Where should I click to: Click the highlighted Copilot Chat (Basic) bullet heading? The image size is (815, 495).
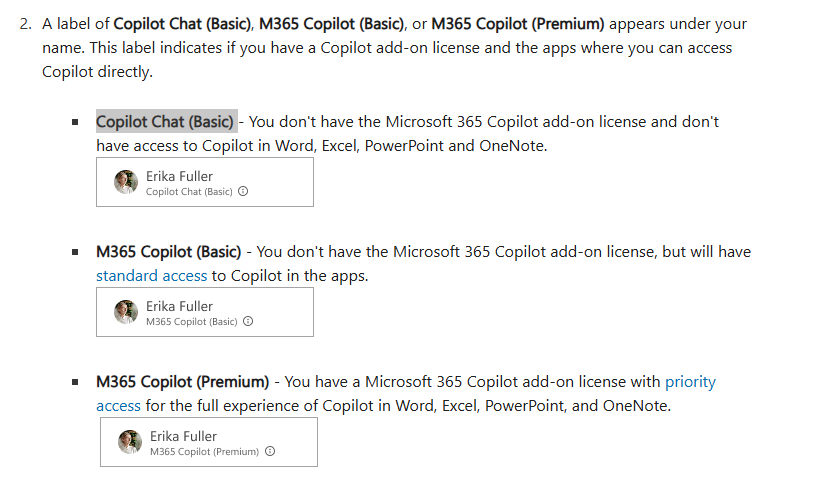pos(166,122)
